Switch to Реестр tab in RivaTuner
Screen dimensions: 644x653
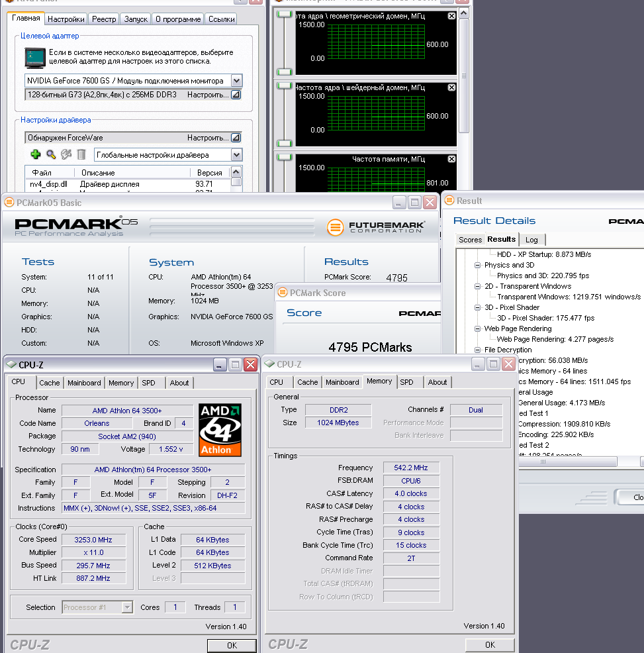(104, 19)
